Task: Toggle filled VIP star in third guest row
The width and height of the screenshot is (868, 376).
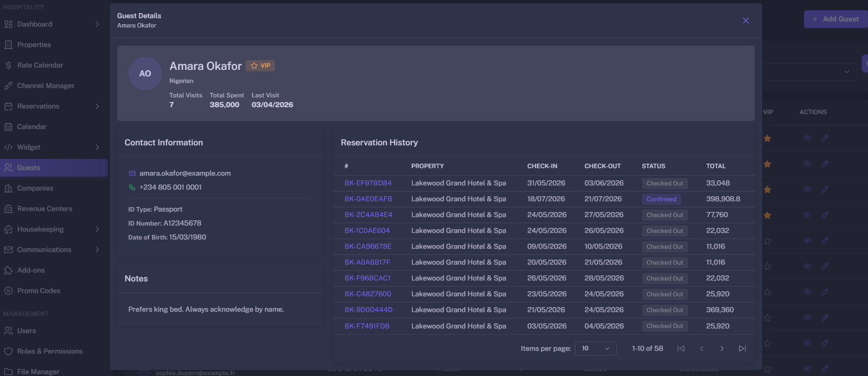Action: click(767, 190)
